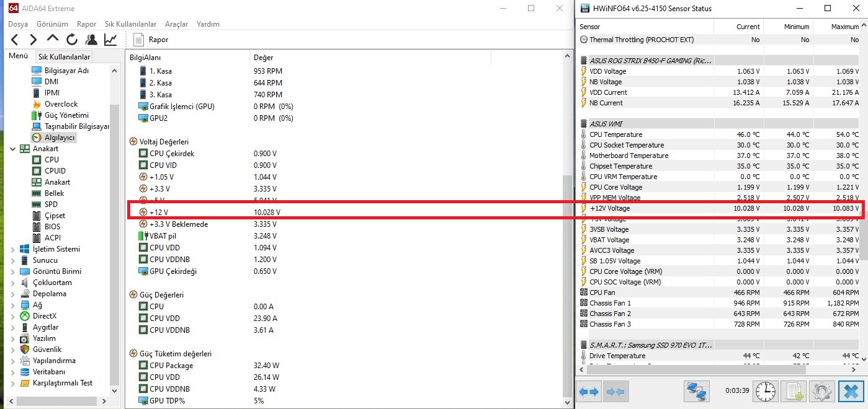Open the Yardım menu
The image size is (868, 409).
208,24
